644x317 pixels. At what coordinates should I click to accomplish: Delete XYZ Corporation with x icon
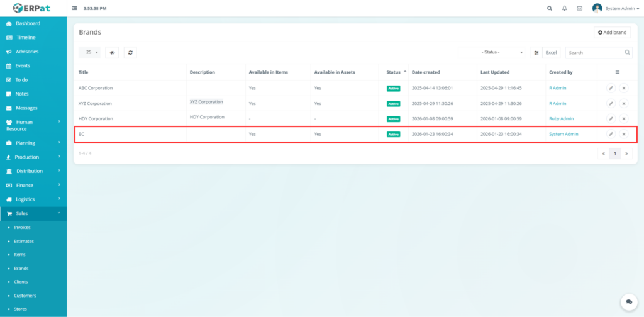tap(624, 104)
